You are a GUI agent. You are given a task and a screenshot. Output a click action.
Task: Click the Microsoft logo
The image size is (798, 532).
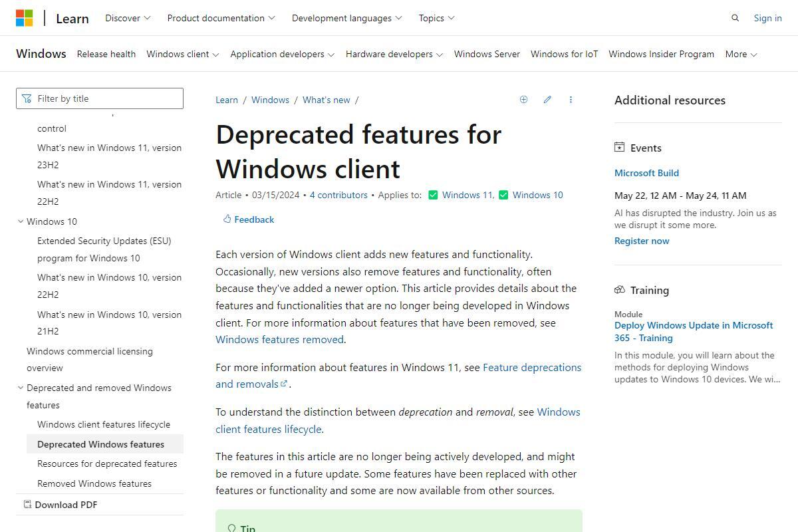(x=25, y=18)
